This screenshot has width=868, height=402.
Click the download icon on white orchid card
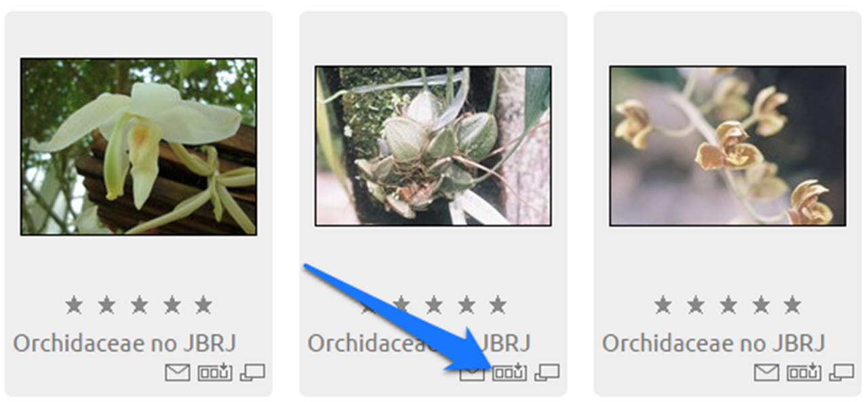click(x=214, y=372)
